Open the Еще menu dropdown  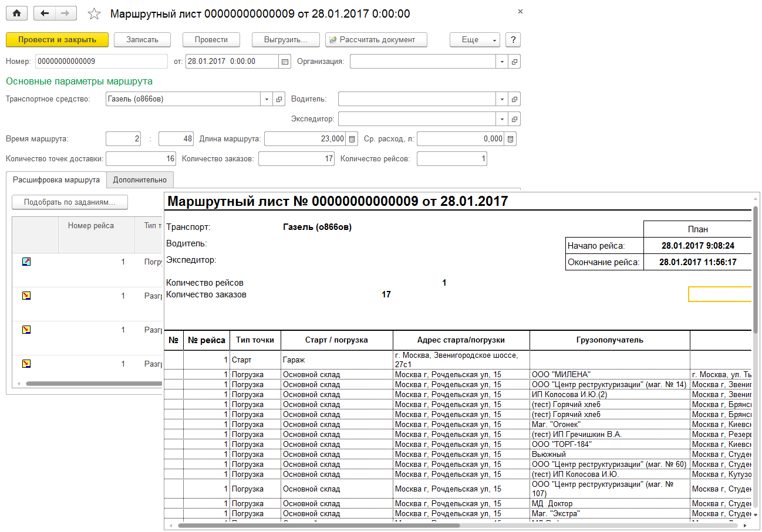(474, 40)
